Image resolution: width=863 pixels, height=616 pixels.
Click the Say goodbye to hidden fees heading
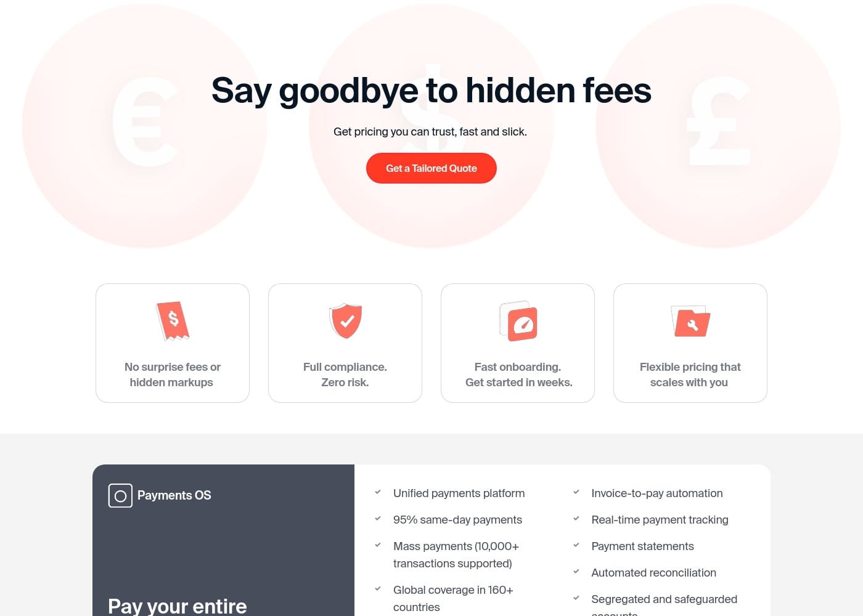coord(431,91)
